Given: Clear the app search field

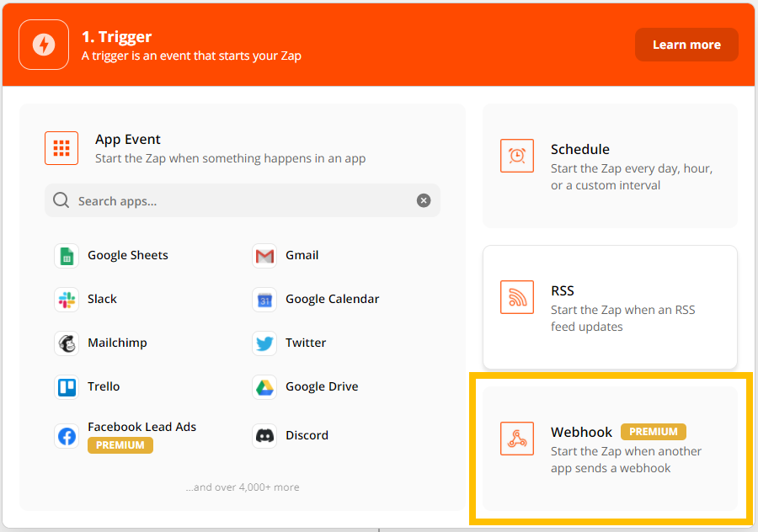Looking at the screenshot, I should 424,200.
